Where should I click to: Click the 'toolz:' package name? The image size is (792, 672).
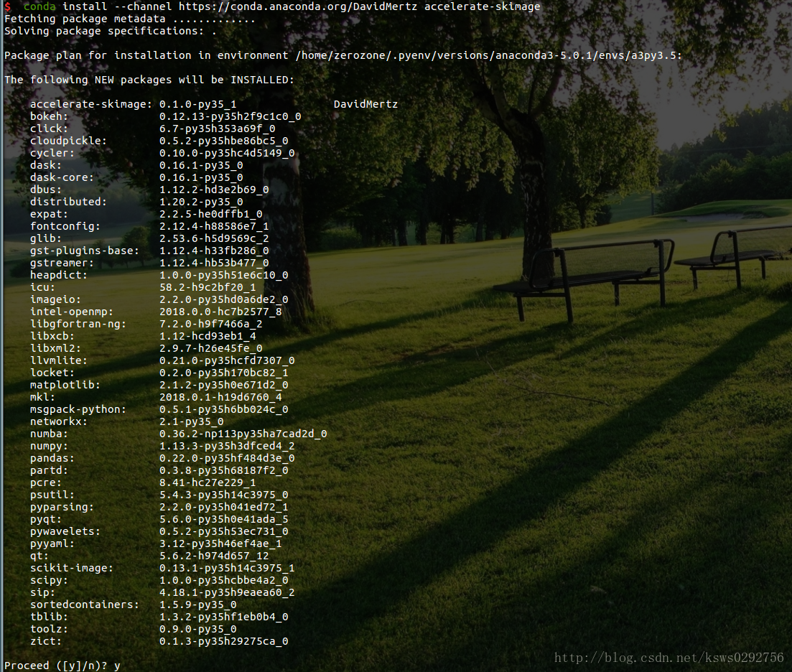pos(49,629)
